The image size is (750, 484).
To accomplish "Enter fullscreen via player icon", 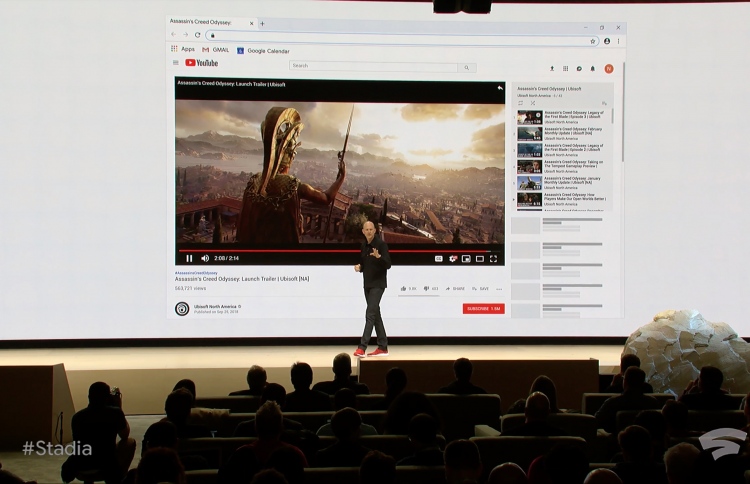I will [x=494, y=259].
